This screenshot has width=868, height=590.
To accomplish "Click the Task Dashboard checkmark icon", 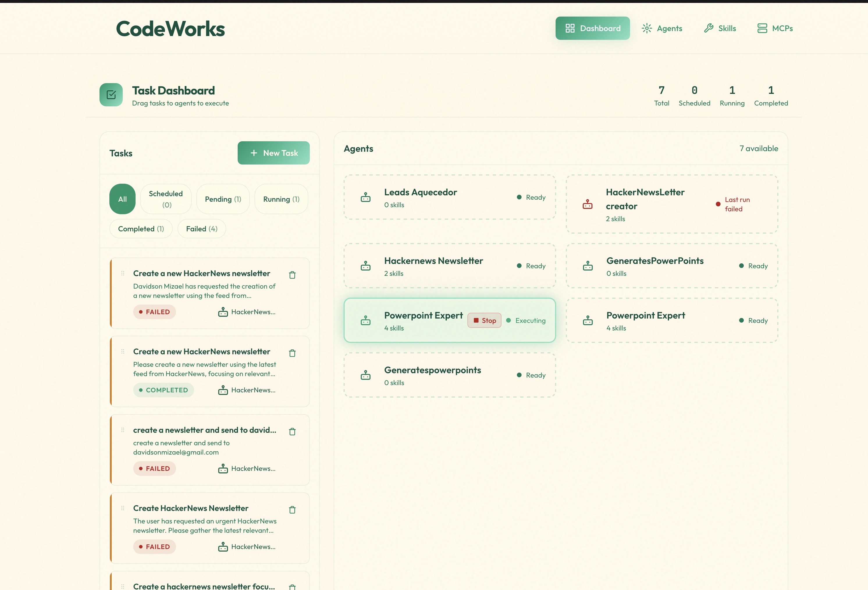I will pos(111,95).
